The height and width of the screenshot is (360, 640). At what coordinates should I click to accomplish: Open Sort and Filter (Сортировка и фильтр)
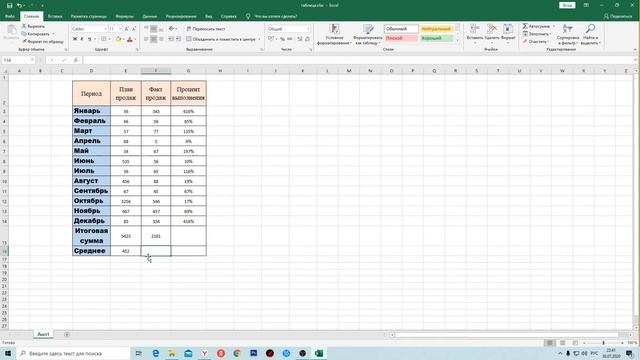[x=567, y=34]
